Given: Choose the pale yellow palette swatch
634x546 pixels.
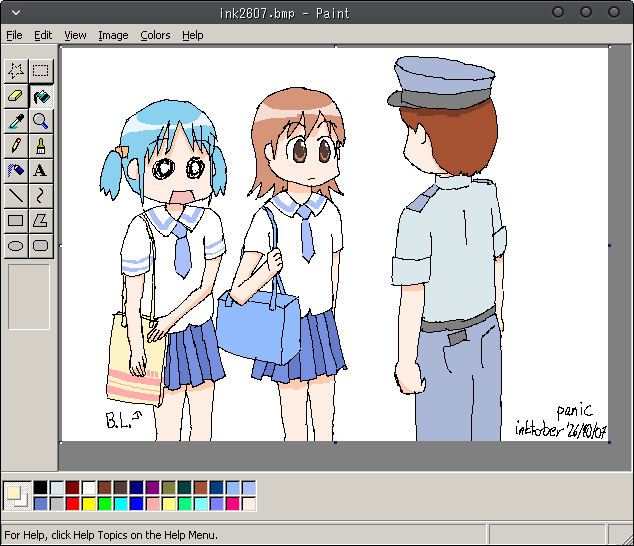Looking at the screenshot, I should tap(169, 504).
